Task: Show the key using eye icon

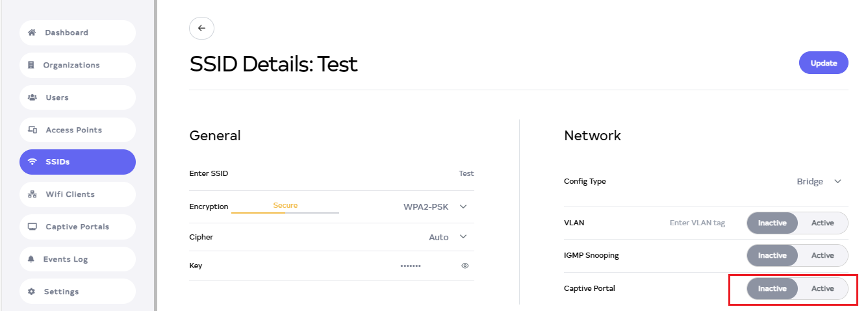Action: (465, 266)
